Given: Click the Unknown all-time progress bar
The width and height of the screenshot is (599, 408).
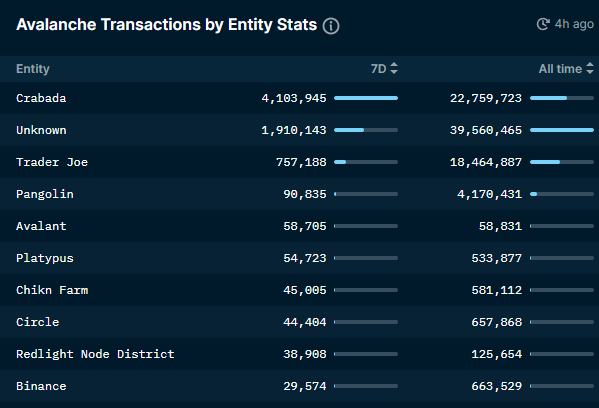Looking at the screenshot, I should click(562, 130).
